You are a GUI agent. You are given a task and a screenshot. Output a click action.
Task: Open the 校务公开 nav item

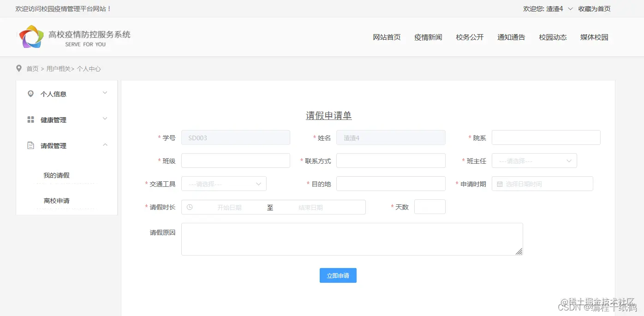(x=470, y=37)
